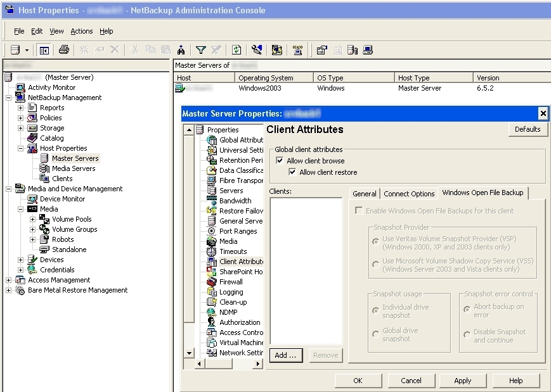Switch to the Connect Options tab
The image size is (551, 392).
[409, 194]
